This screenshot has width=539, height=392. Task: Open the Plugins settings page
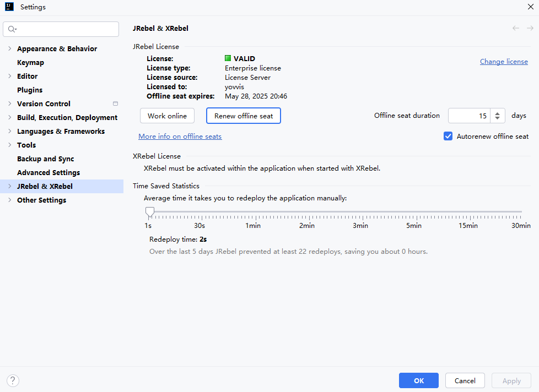point(30,90)
